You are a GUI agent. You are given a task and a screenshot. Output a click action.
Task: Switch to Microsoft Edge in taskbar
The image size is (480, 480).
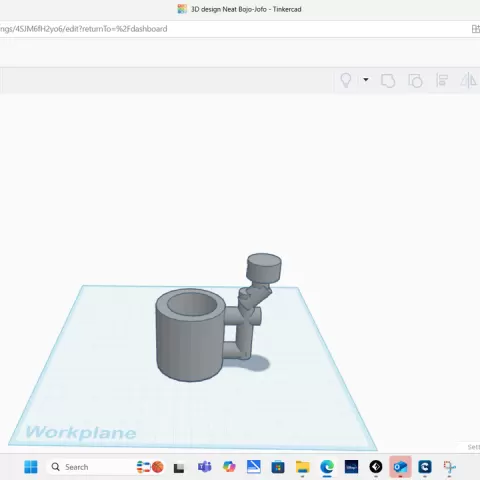point(327,467)
